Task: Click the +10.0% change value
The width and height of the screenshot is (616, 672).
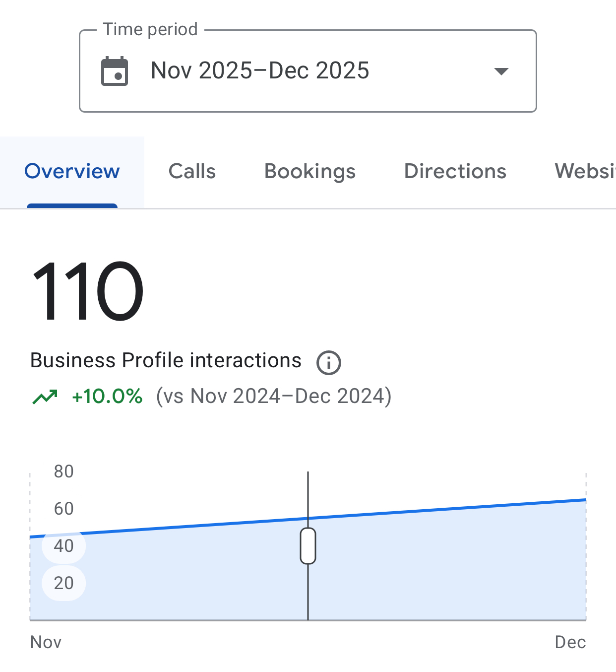Action: [x=107, y=397]
